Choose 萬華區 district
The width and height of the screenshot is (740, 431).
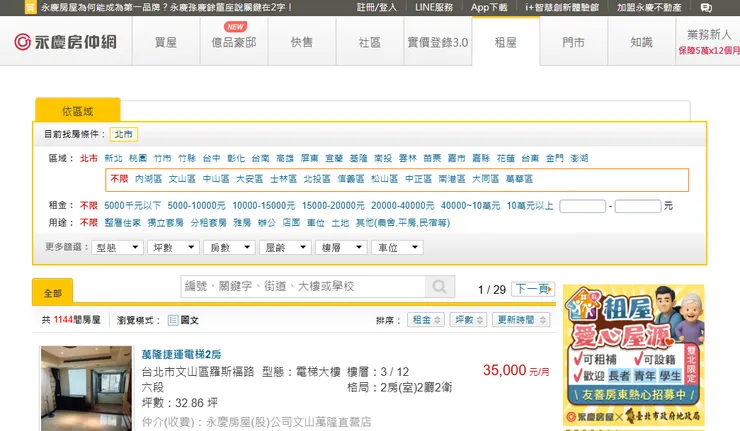pos(519,179)
